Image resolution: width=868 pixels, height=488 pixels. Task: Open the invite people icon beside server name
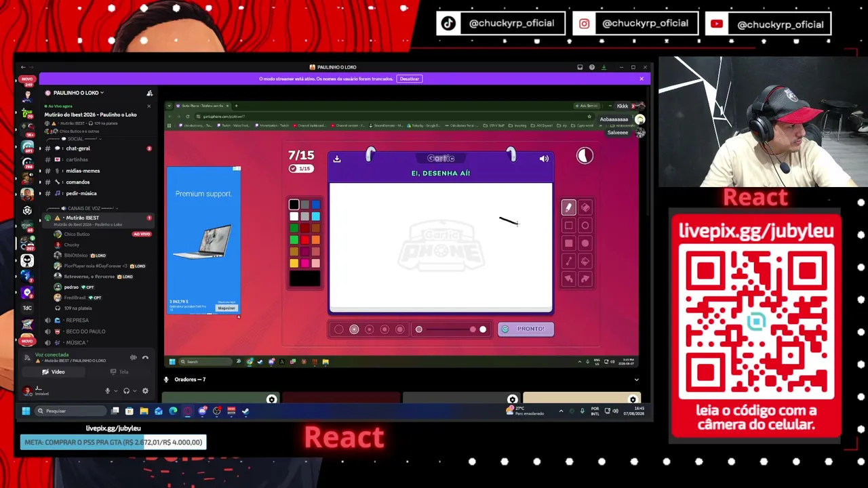[150, 93]
